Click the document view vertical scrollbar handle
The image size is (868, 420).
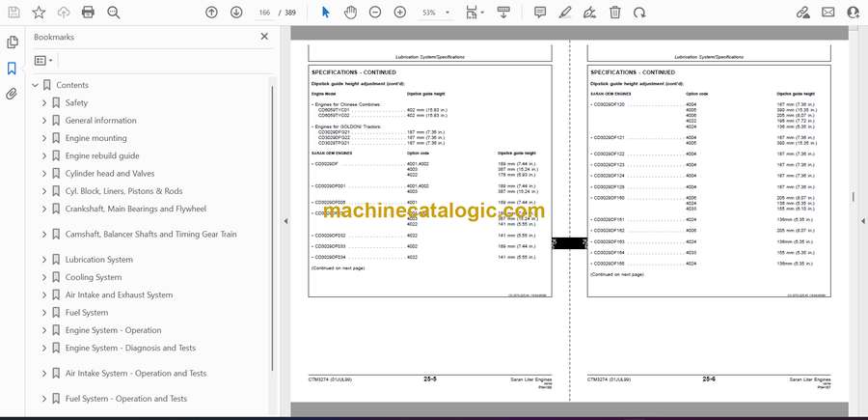click(853, 197)
